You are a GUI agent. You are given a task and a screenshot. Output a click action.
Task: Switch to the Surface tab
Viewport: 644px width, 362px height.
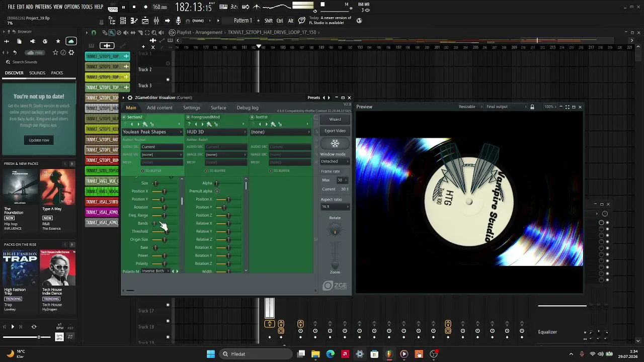[x=218, y=108]
